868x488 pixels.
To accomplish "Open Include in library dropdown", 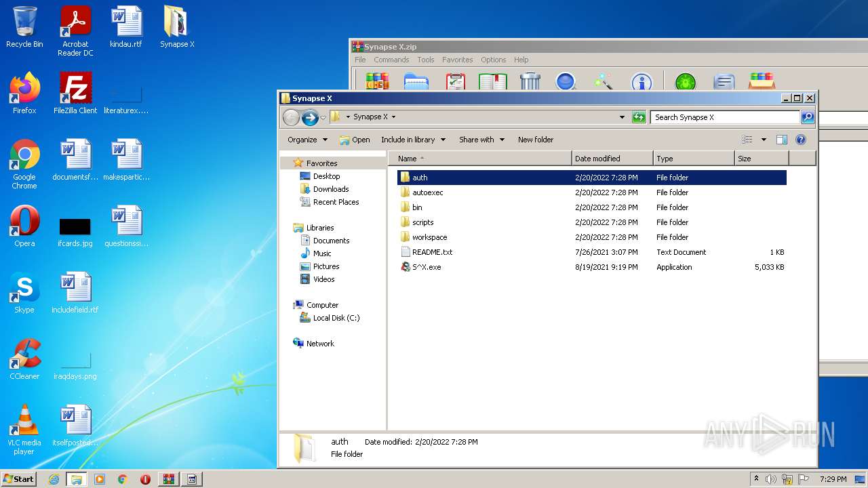I will tap(413, 140).
